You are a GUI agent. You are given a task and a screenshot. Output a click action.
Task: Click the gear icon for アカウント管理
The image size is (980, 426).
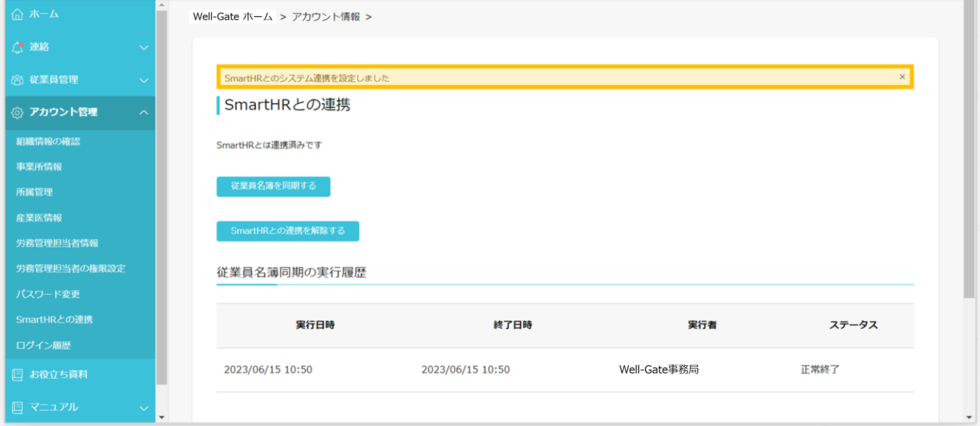(x=17, y=113)
